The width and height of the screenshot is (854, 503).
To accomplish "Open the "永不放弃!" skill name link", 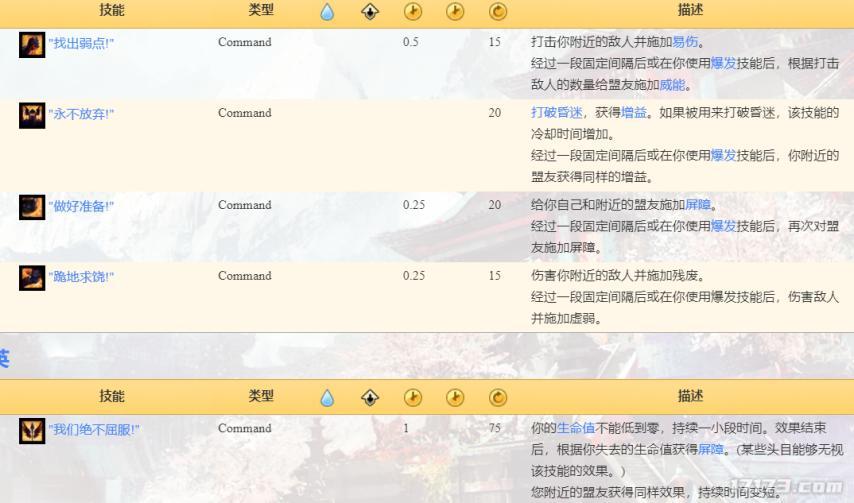I will (x=81, y=115).
